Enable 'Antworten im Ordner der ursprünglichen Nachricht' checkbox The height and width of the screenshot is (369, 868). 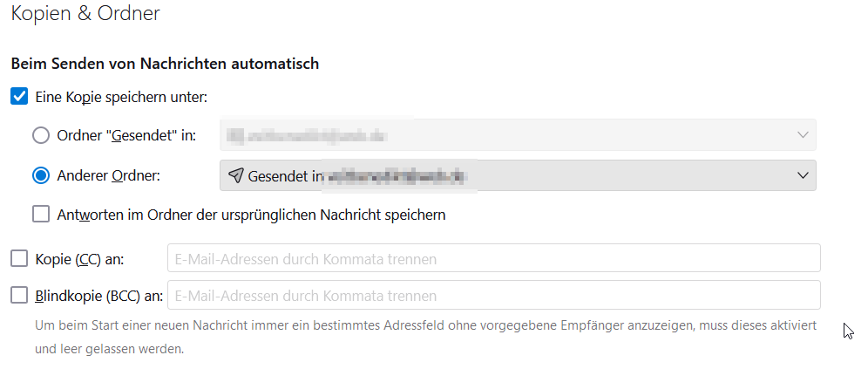coord(41,214)
